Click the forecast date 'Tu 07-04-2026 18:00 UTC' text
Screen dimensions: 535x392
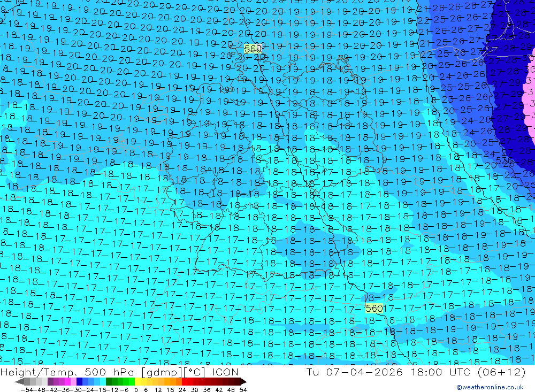point(388,372)
